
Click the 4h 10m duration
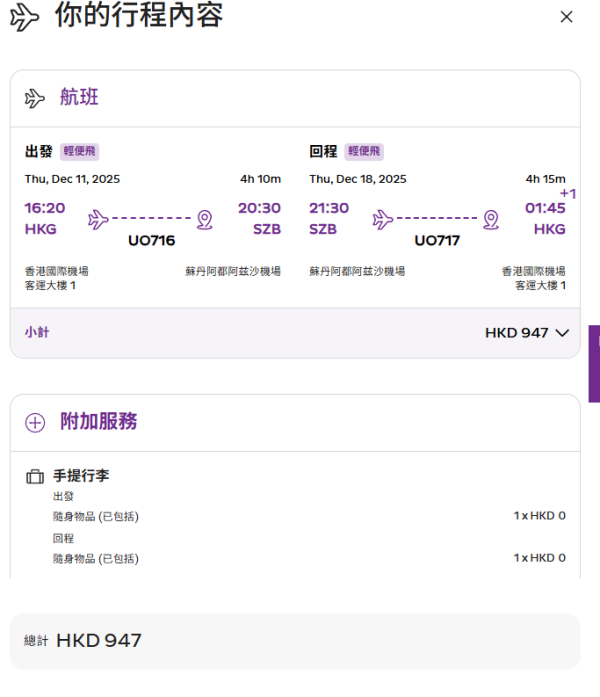tap(260, 179)
